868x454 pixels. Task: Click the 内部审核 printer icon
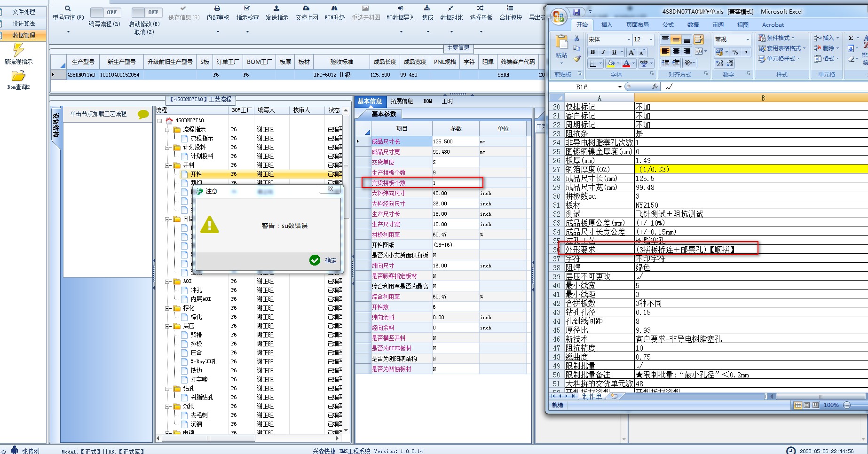[217, 8]
